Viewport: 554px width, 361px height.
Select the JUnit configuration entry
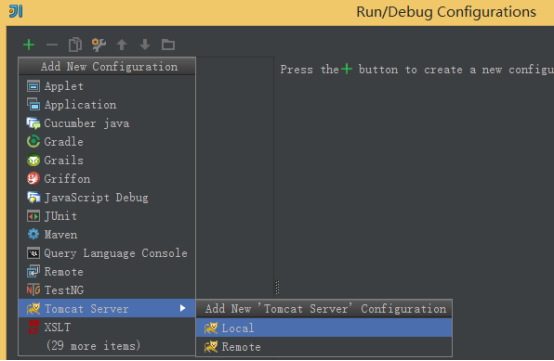pos(107,216)
